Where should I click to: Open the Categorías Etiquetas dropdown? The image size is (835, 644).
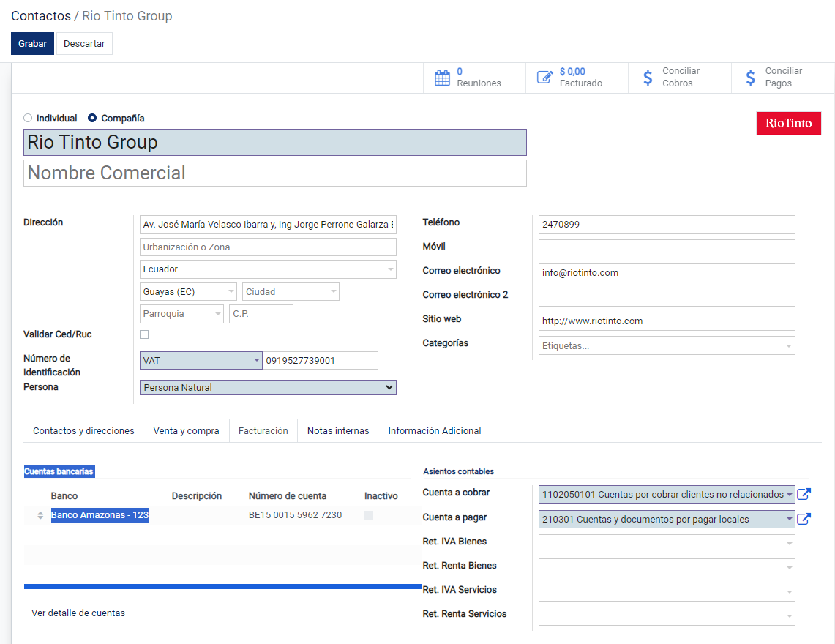(x=667, y=345)
